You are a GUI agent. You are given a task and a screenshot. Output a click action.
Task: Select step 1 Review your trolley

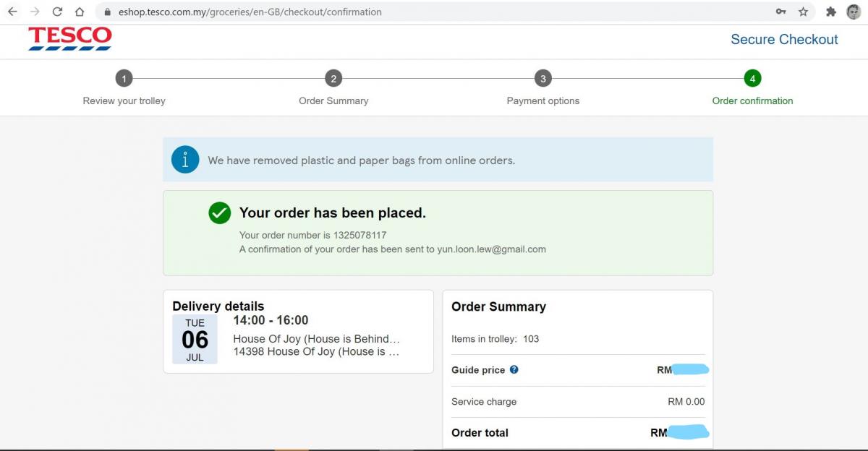124,79
